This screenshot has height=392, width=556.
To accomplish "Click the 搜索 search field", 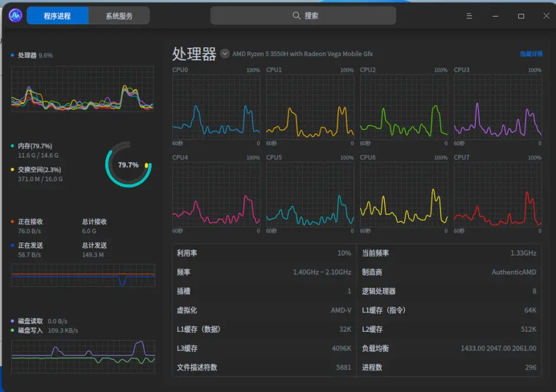I will click(x=303, y=15).
